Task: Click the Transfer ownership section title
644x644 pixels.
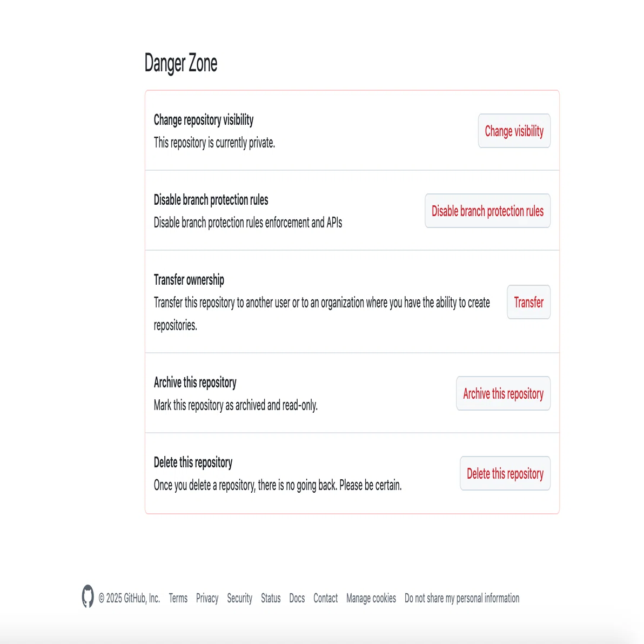Action: tap(189, 280)
